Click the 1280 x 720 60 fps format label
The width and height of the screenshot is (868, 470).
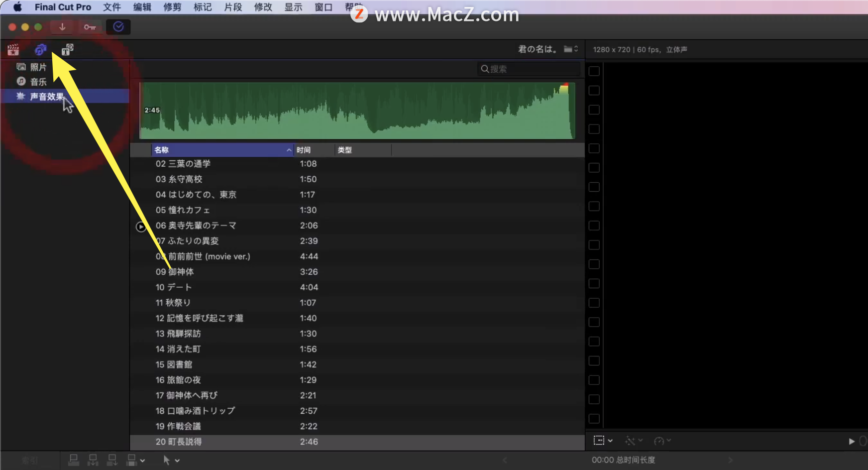point(640,50)
